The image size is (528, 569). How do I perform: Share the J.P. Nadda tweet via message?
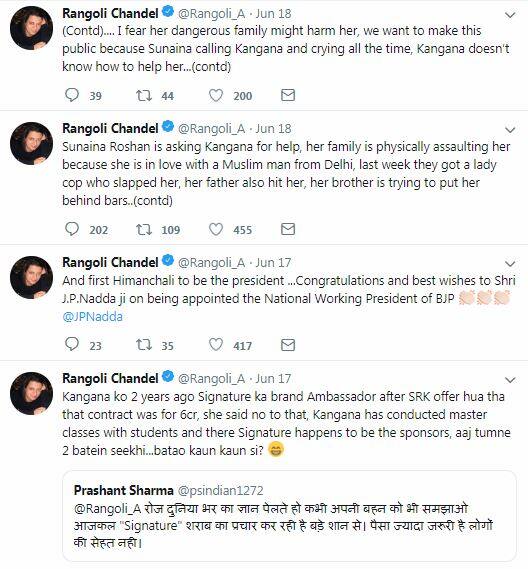pyautogui.click(x=288, y=345)
